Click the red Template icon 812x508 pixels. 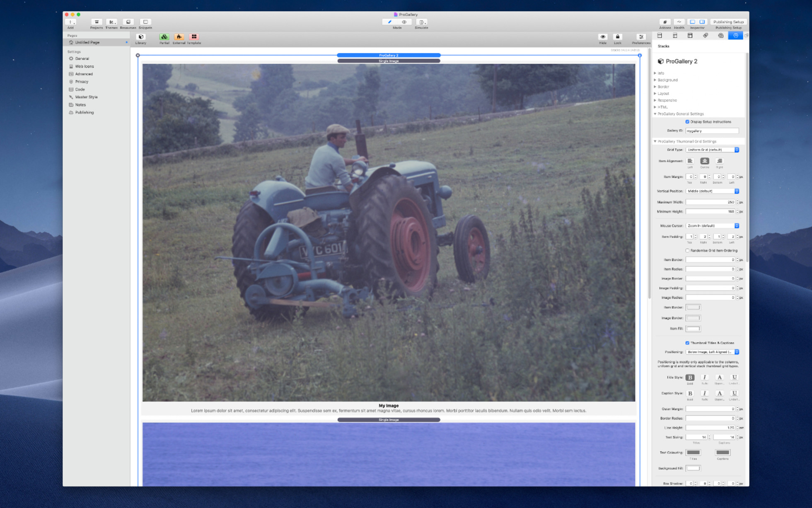(194, 37)
